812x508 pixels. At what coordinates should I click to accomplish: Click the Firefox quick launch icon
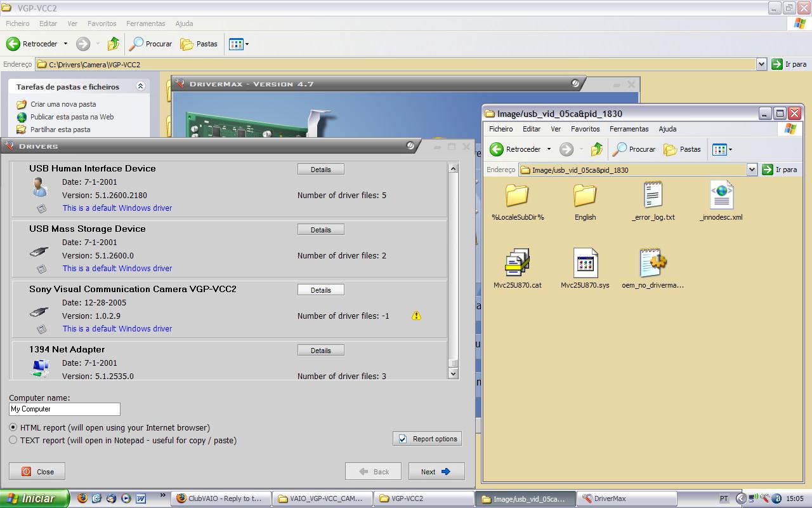click(x=82, y=498)
